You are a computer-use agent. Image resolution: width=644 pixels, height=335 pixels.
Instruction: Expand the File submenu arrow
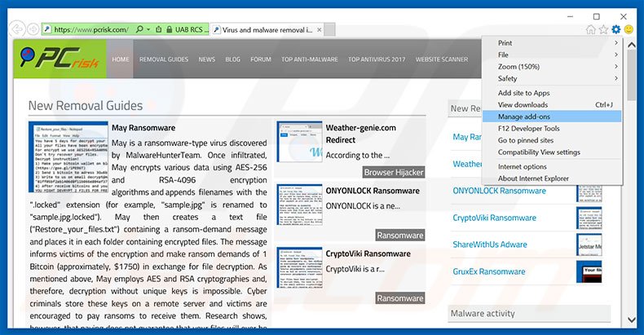pos(616,55)
